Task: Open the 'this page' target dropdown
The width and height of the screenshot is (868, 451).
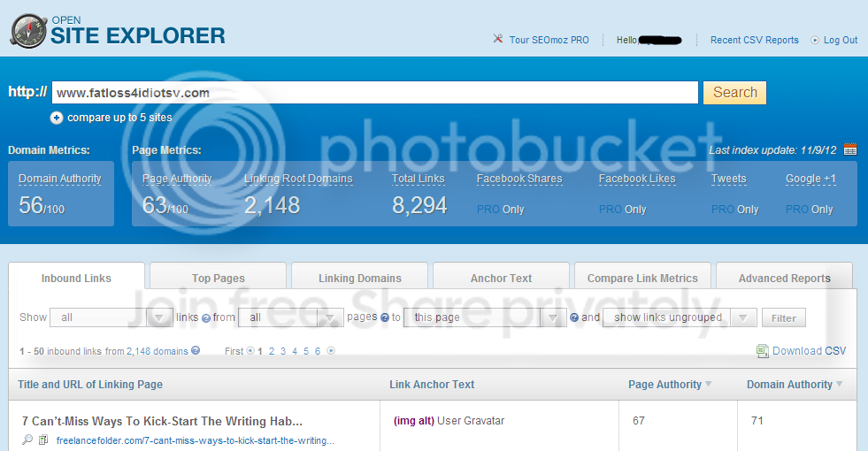Action: click(x=485, y=317)
